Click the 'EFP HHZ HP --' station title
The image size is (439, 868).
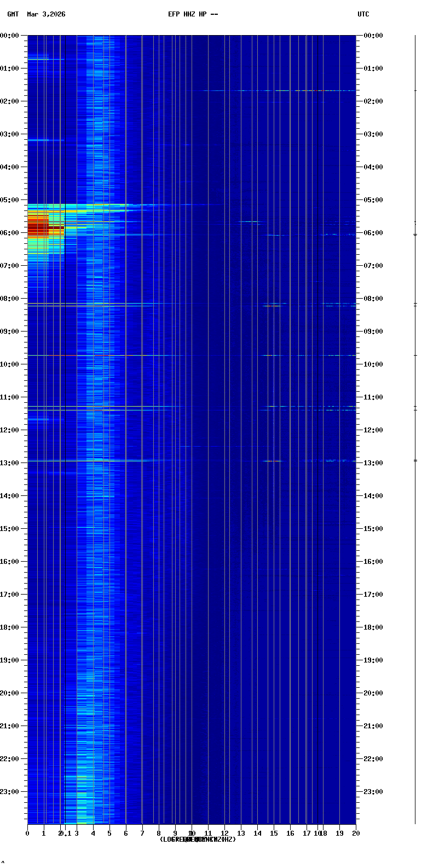click(x=193, y=14)
